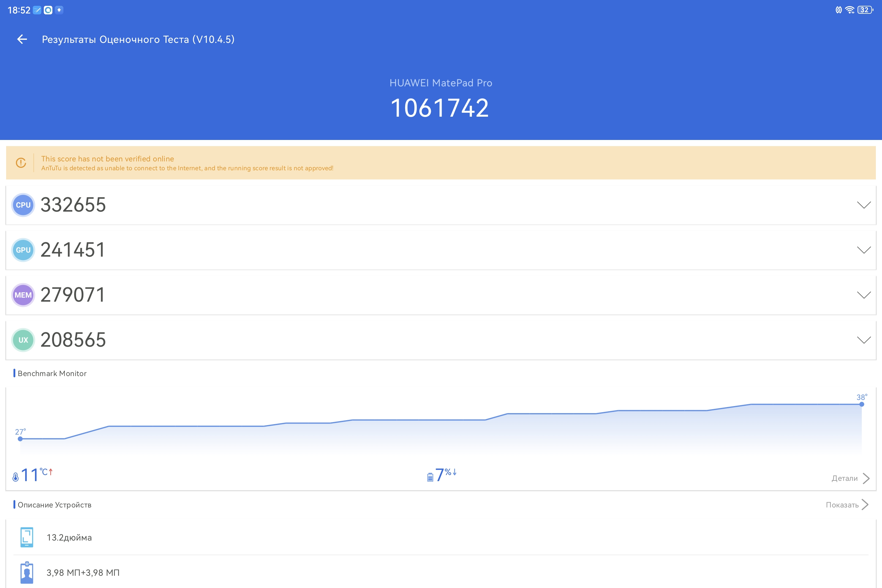
Task: Tap the GPU score badge icon
Action: (23, 250)
